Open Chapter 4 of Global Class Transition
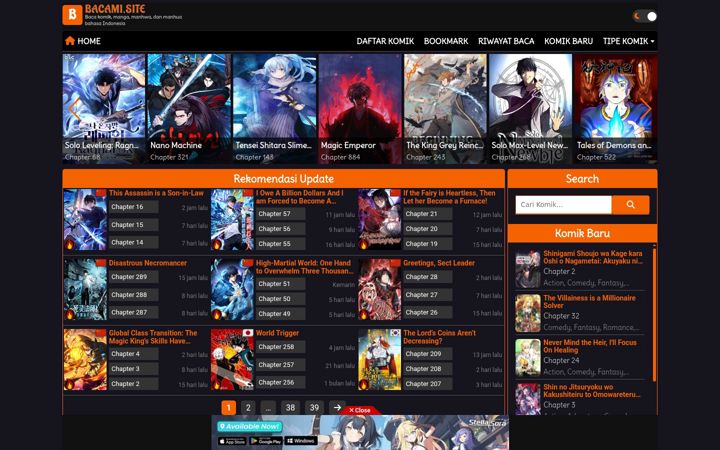 [x=134, y=354]
